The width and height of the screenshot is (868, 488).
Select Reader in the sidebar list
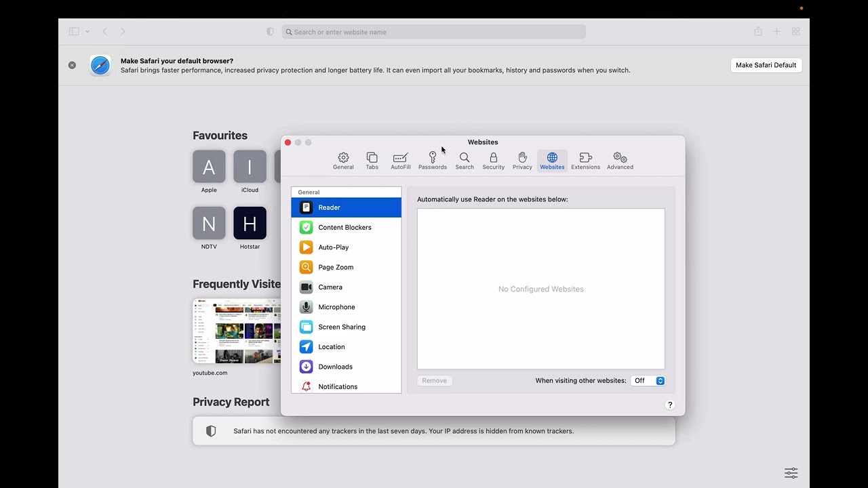[x=346, y=207]
